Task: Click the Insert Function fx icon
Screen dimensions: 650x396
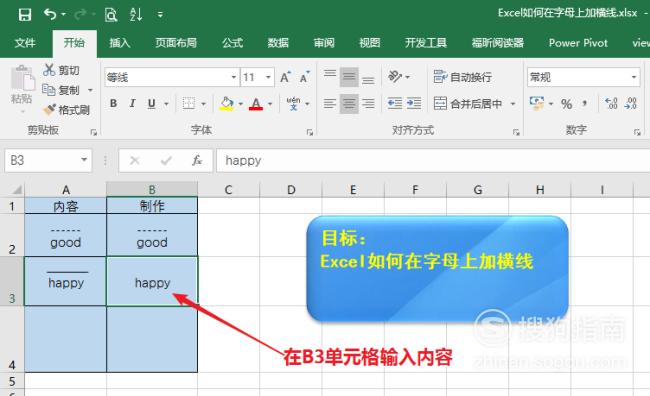Action: (x=197, y=160)
